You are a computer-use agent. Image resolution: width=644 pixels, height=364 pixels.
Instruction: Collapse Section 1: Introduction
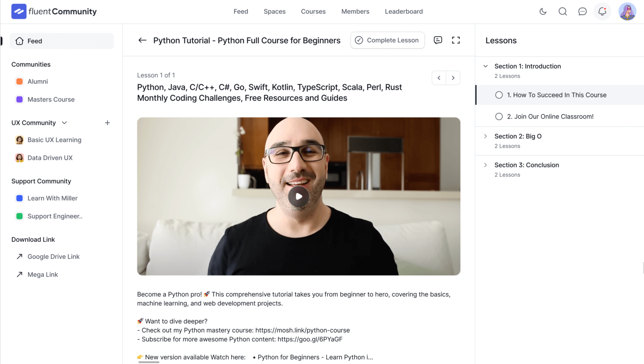(x=485, y=66)
